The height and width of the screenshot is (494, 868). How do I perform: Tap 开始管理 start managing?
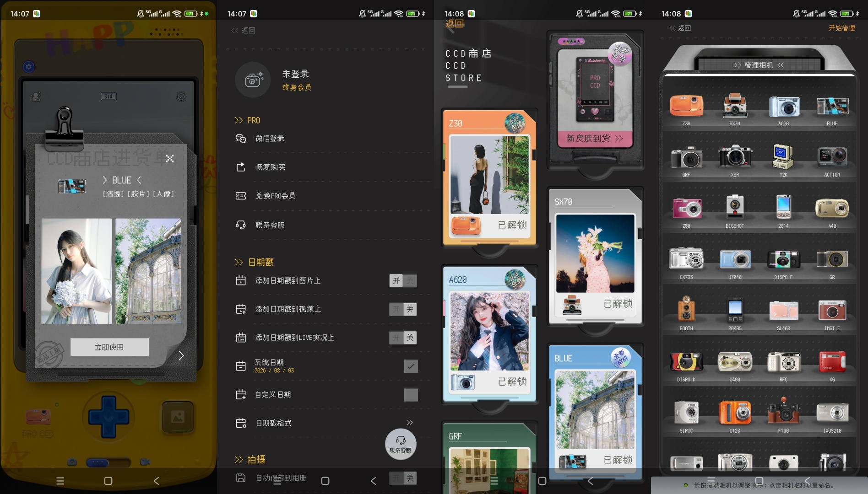(841, 28)
